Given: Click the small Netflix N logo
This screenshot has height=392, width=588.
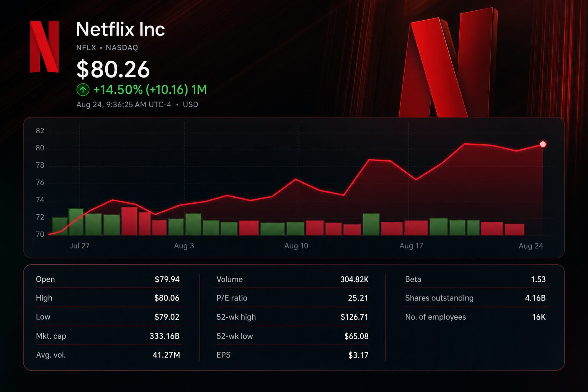Looking at the screenshot, I should coord(44,47).
